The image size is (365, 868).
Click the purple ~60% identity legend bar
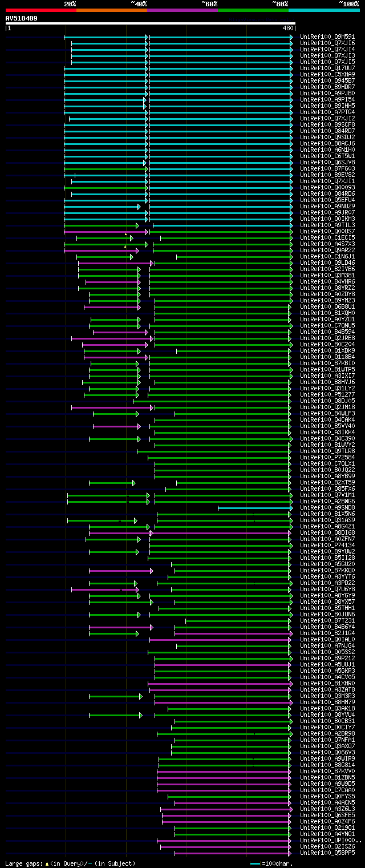click(x=182, y=10)
